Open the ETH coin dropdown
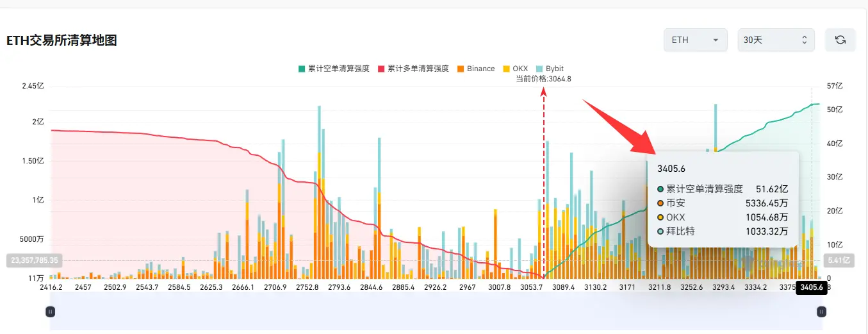This screenshot has height=334, width=868. pyautogui.click(x=695, y=40)
